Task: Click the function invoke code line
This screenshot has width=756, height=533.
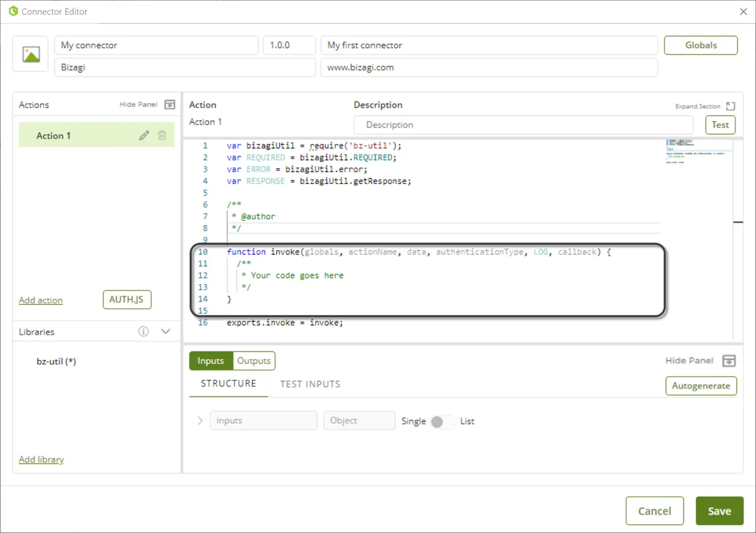Action: [419, 252]
